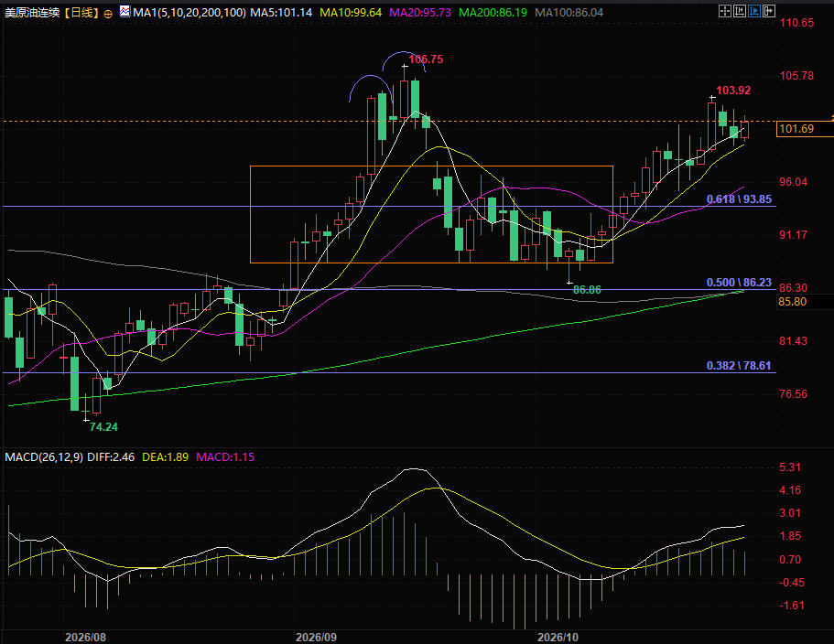Click the 74.24 low price marker
Viewport: 834px width, 644px height.
click(x=103, y=426)
